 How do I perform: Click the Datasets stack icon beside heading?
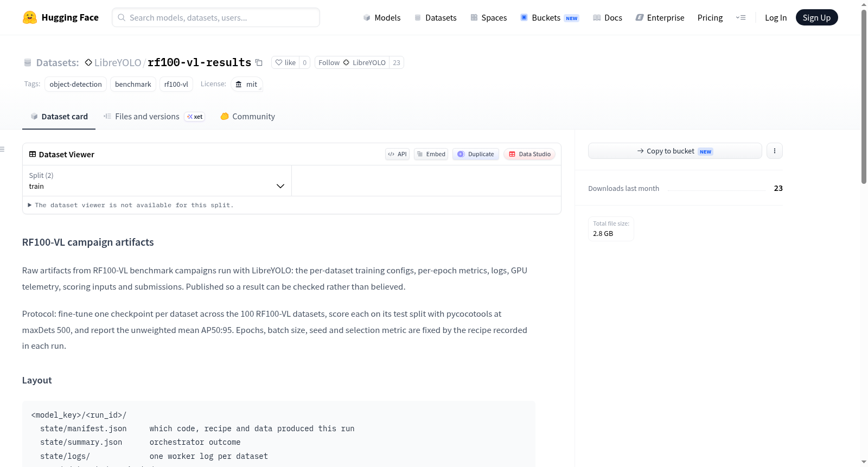coord(28,62)
